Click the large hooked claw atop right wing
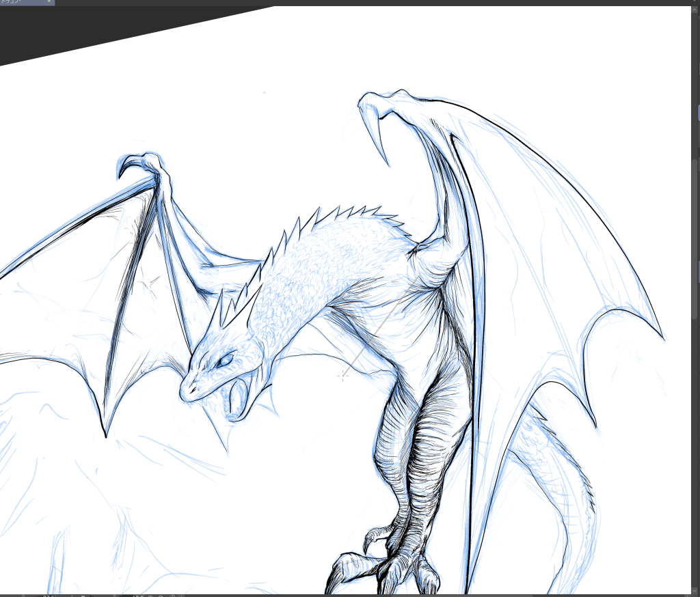Image resolution: width=700 pixels, height=597 pixels. click(x=377, y=130)
